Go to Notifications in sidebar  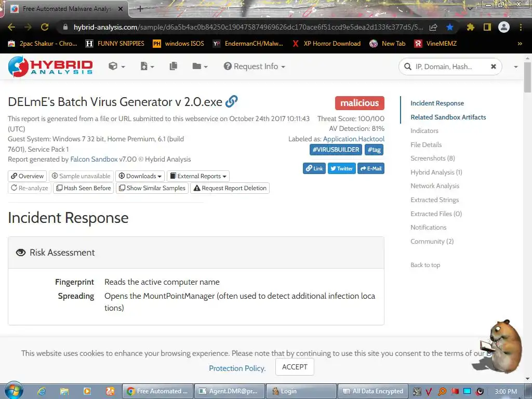click(428, 228)
